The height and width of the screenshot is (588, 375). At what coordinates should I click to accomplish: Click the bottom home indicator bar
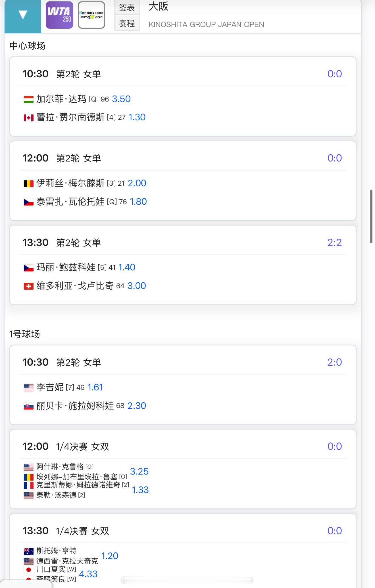188,580
